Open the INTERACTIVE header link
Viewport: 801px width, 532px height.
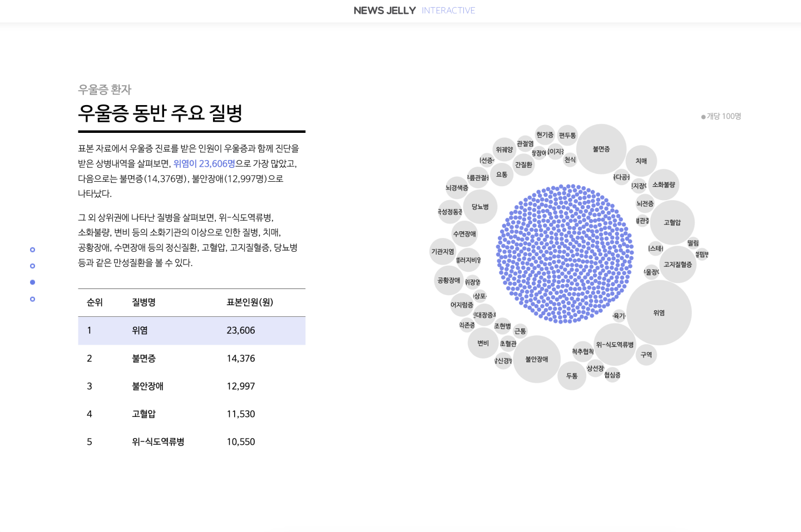(x=448, y=11)
